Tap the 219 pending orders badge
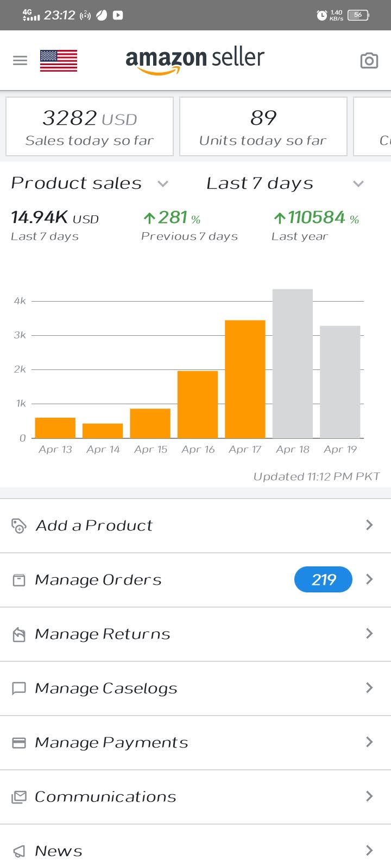This screenshot has height=868, width=391. coord(323,580)
